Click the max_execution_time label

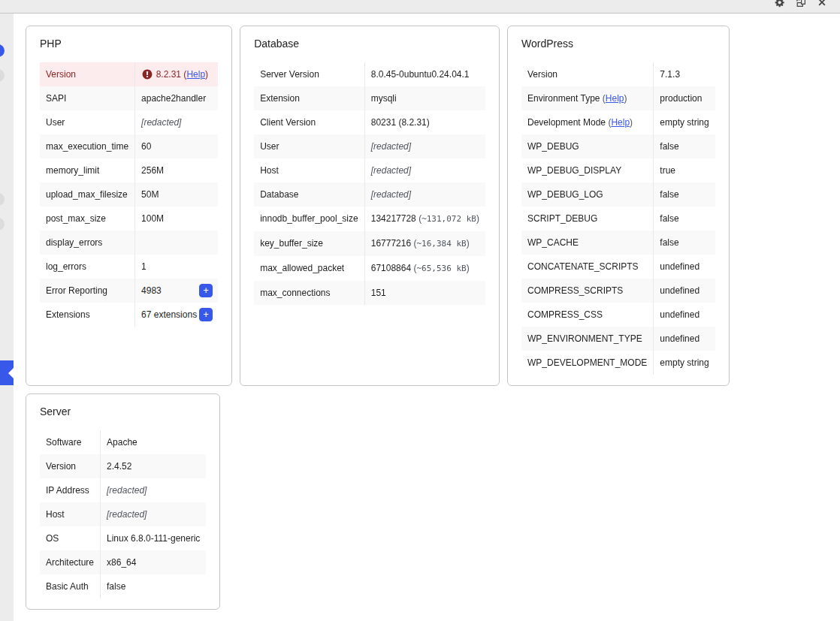pyautogui.click(x=87, y=146)
